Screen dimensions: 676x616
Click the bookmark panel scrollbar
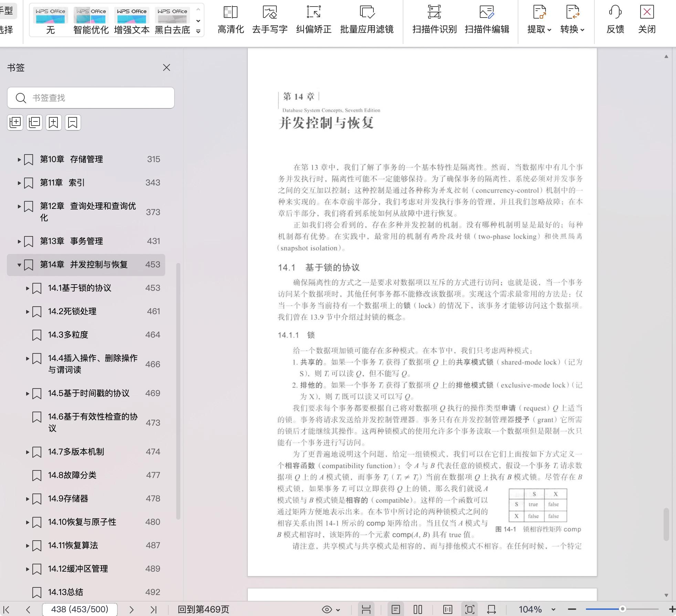[x=178, y=391]
